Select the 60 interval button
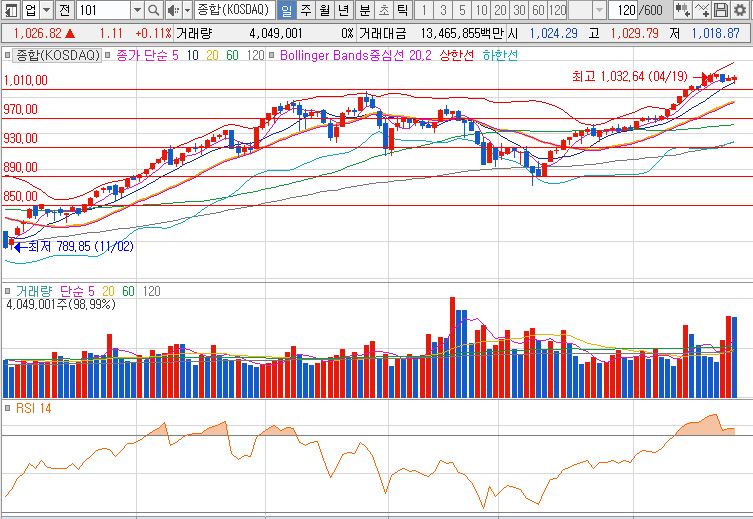 point(538,10)
